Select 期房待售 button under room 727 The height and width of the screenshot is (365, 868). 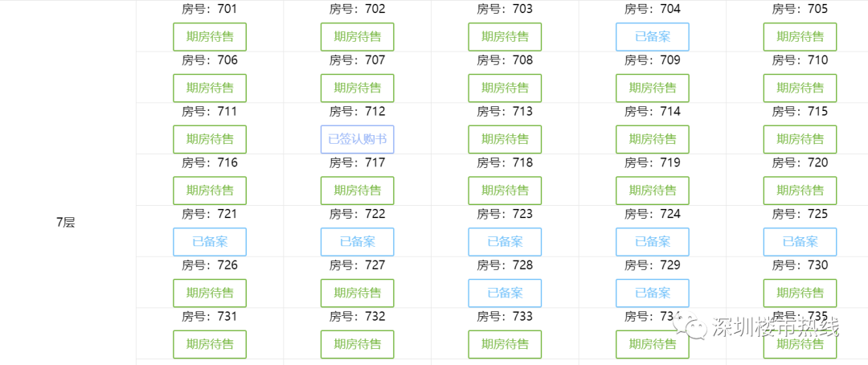click(x=357, y=293)
